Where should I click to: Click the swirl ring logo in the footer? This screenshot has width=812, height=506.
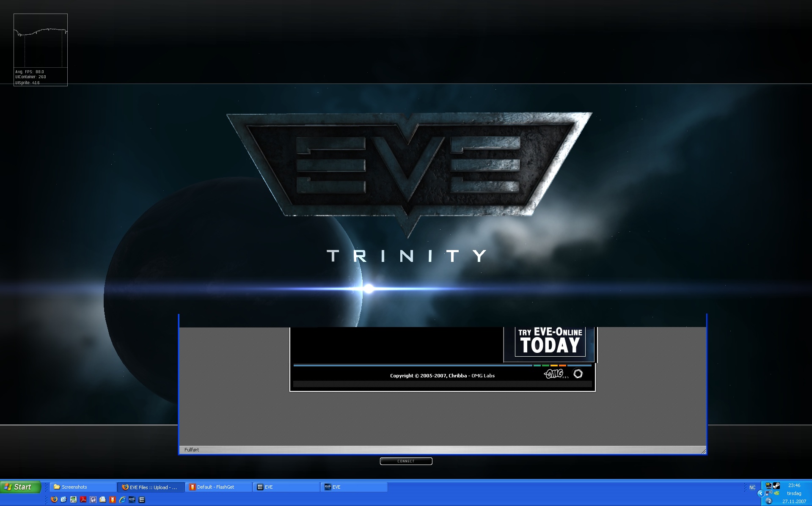tap(578, 374)
